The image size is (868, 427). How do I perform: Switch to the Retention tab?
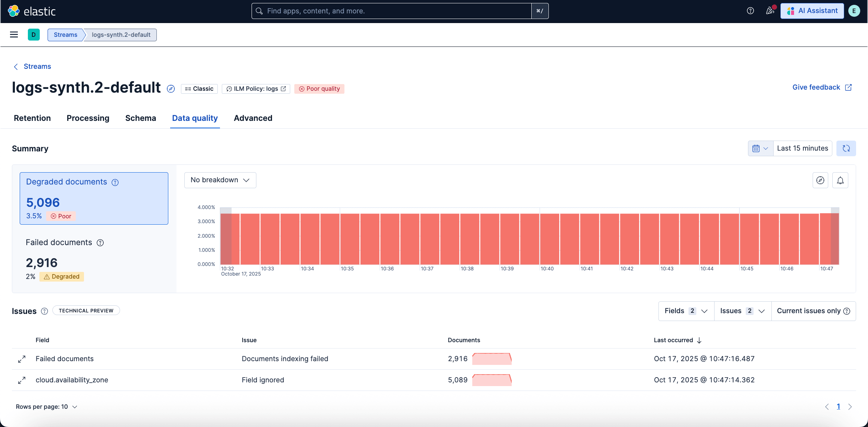point(32,118)
